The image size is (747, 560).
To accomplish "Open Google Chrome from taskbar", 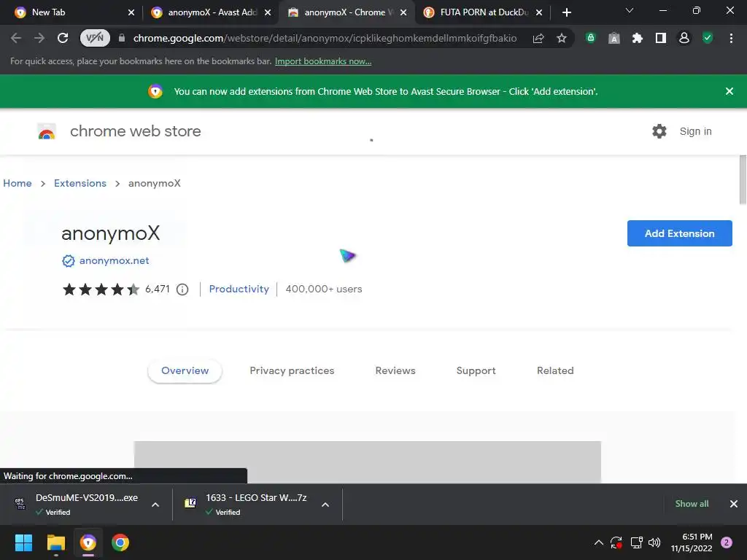I will (x=120, y=542).
